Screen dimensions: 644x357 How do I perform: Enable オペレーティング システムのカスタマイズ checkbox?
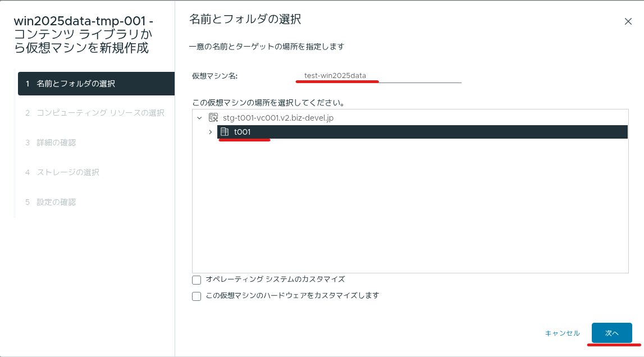(x=197, y=280)
